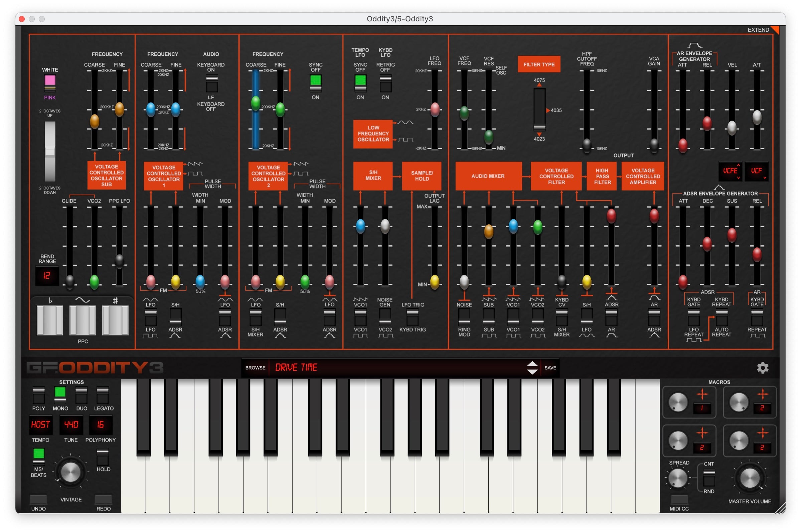Viewport: 801px width, 532px height.
Task: Click the FILTER TYPE button
Action: [x=539, y=64]
